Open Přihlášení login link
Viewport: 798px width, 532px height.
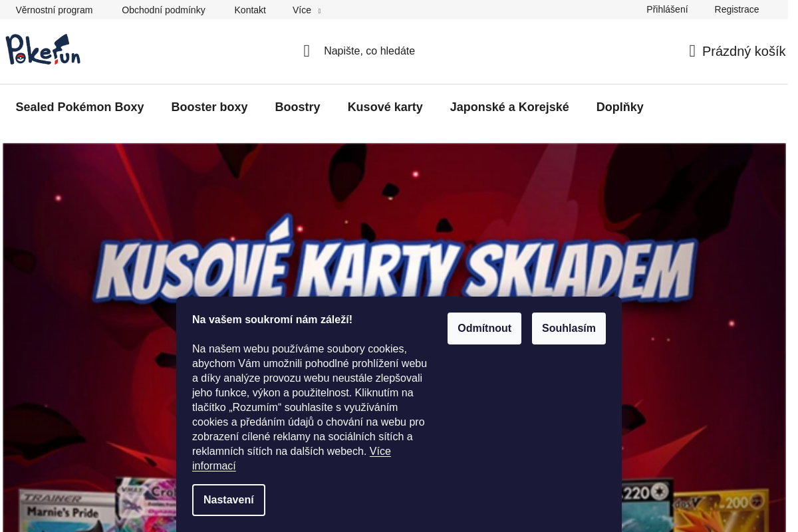(x=667, y=9)
